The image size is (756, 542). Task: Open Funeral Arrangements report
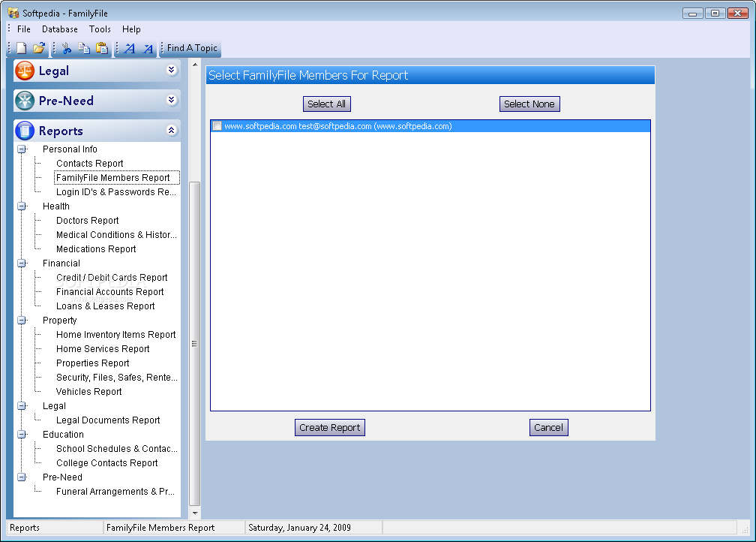pos(115,491)
